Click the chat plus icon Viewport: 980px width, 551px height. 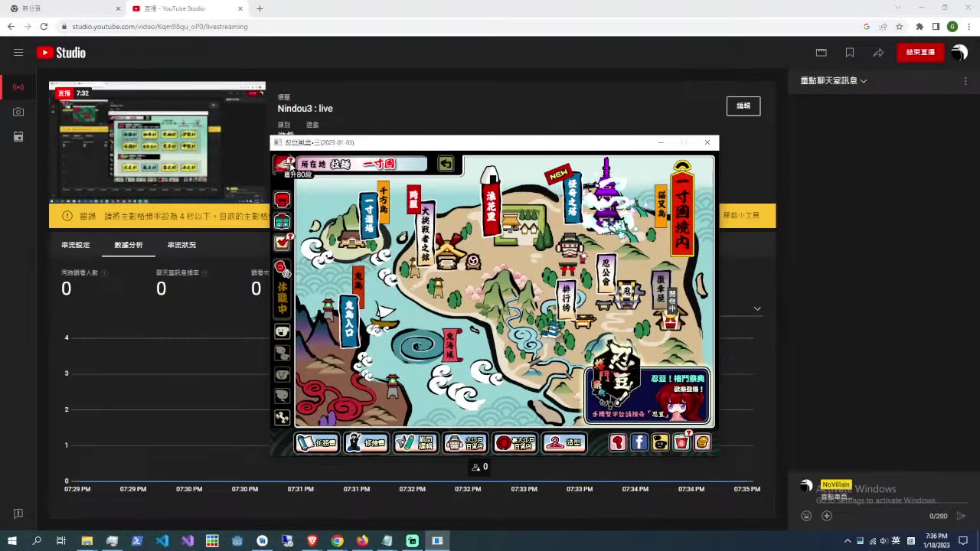tap(827, 516)
